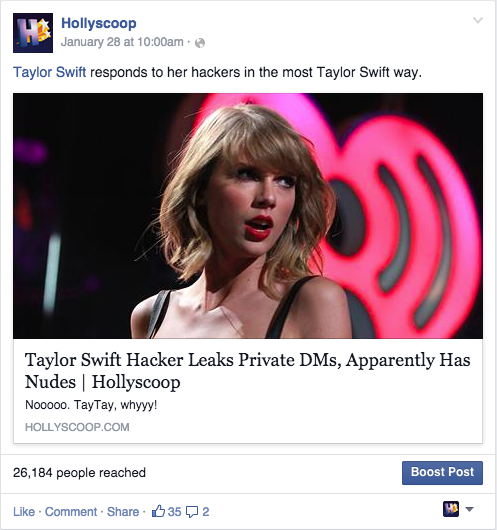Viewport: 497px width, 530px height.
Task: Open the post timestamp January 28 at 10:00am
Action: [122, 42]
